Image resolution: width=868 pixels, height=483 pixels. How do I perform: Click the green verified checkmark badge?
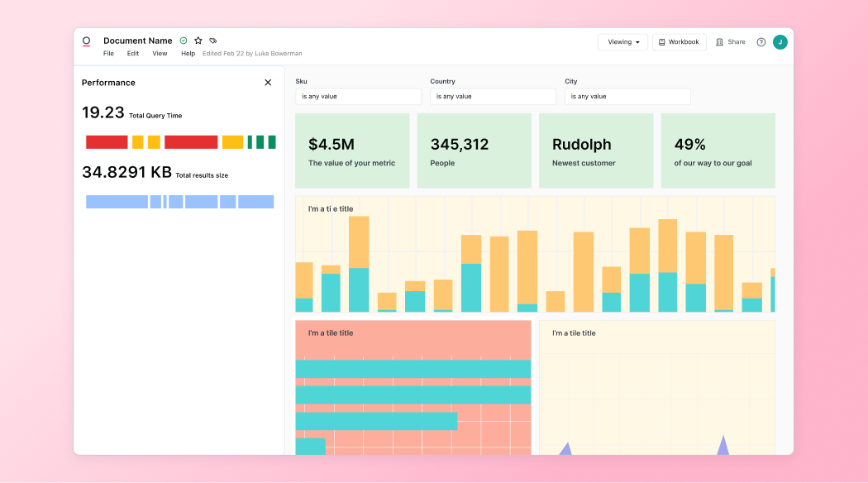pyautogui.click(x=184, y=41)
